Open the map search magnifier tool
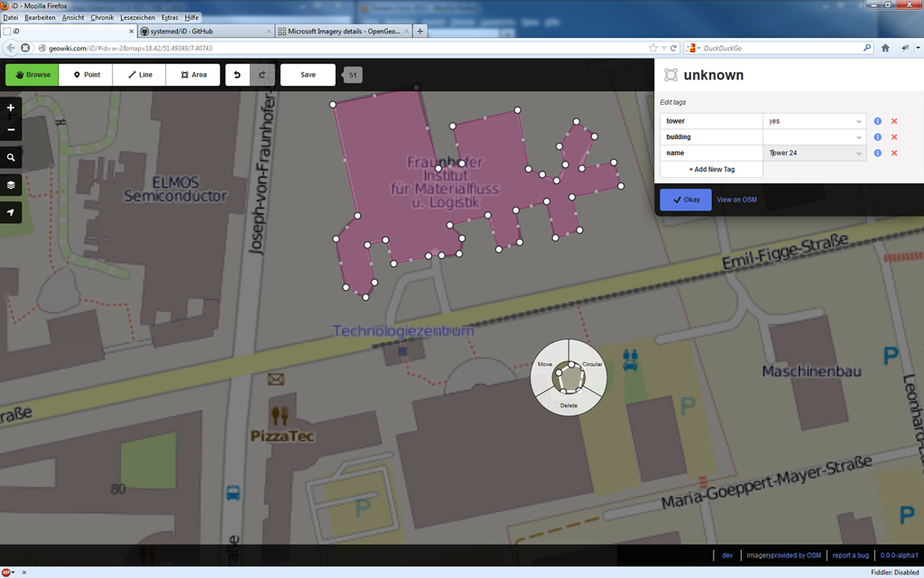 click(x=11, y=157)
